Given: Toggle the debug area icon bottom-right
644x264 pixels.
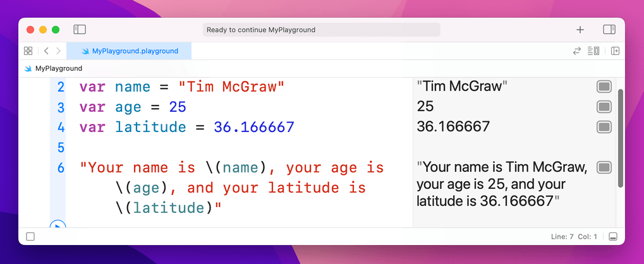Looking at the screenshot, I should 613,236.
